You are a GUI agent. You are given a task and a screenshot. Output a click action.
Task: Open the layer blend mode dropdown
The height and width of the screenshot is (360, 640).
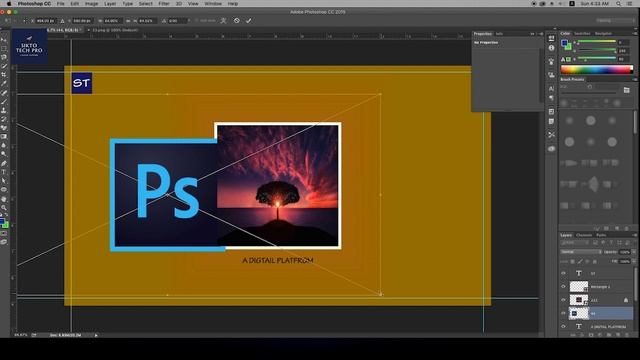click(x=581, y=252)
